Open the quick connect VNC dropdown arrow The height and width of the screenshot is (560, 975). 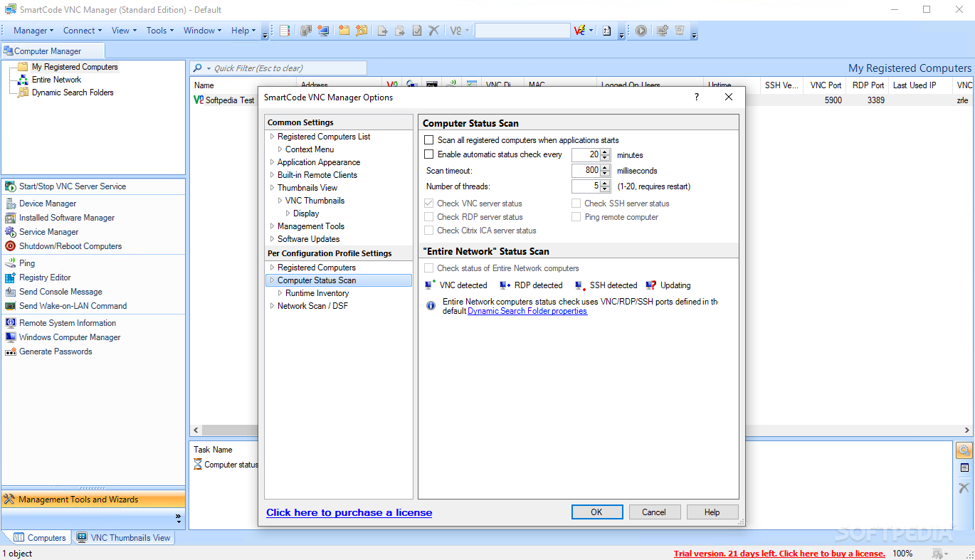click(591, 31)
